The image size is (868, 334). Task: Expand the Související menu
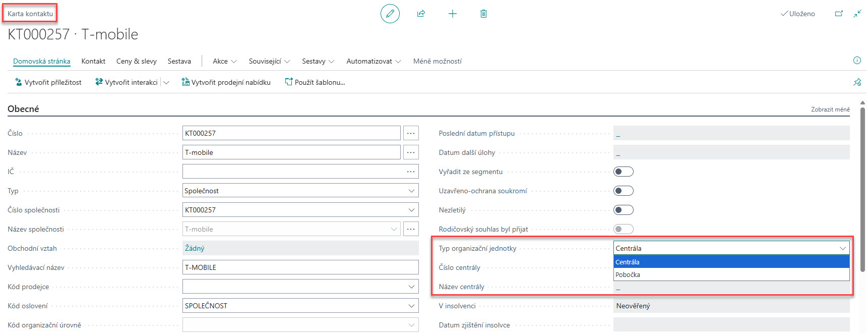(269, 61)
